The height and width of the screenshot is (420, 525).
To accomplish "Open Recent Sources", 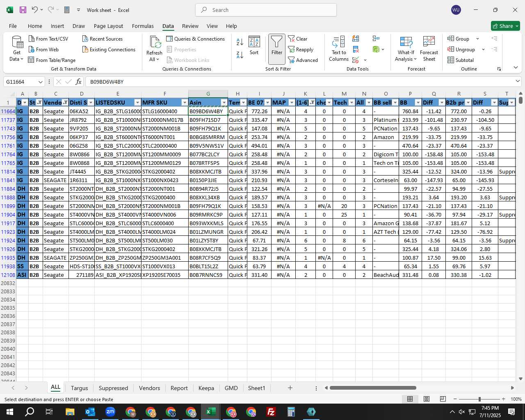I will pyautogui.click(x=103, y=39).
